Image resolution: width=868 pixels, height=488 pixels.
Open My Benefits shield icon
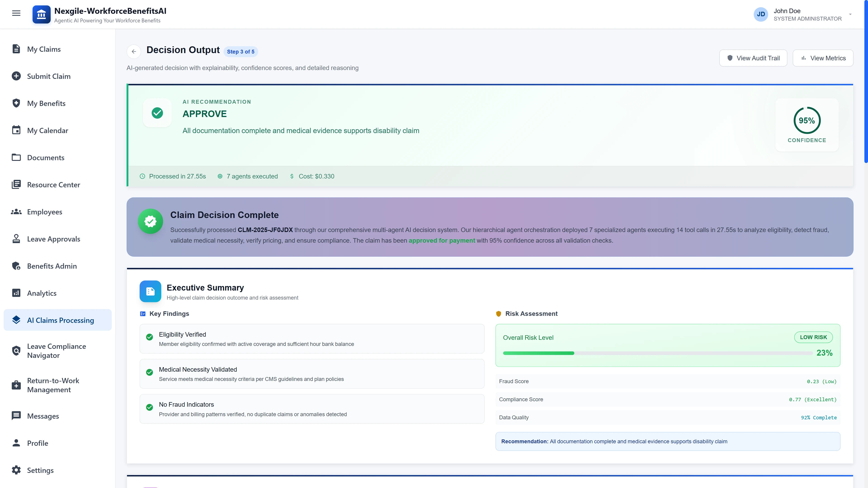click(16, 103)
